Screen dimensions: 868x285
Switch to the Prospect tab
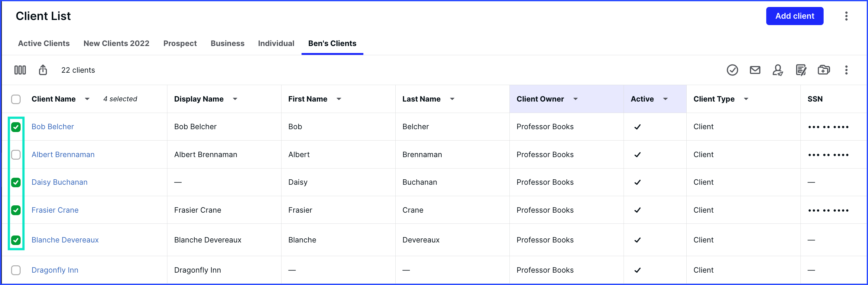180,43
